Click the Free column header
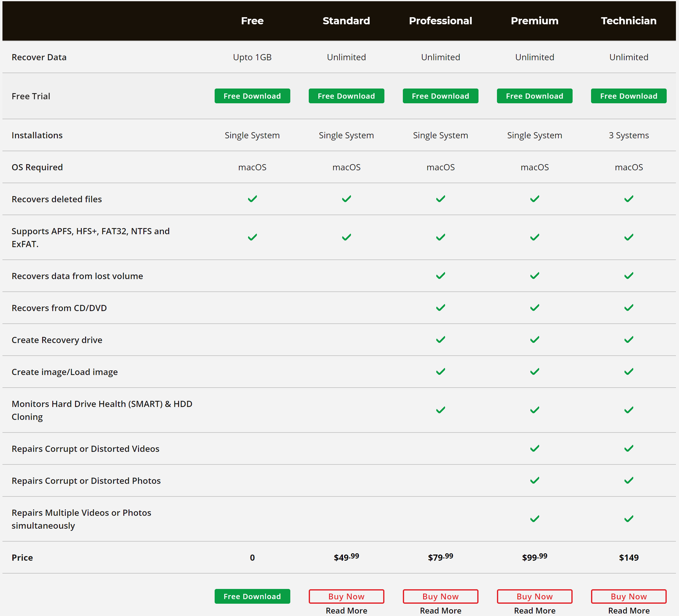 252,21
